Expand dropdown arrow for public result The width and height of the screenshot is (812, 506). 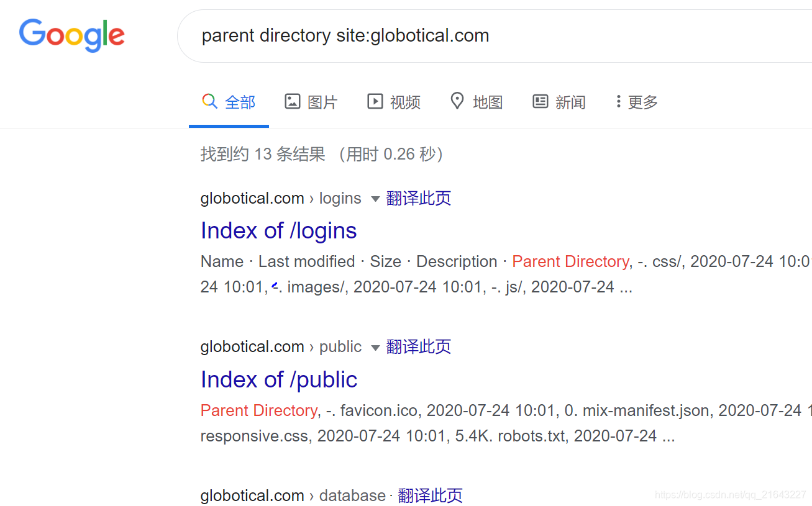tap(375, 348)
